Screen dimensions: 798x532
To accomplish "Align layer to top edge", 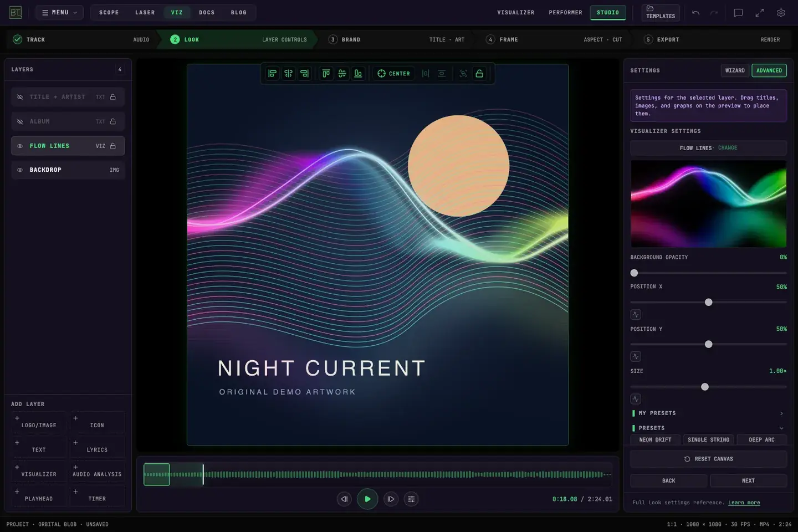I will click(326, 74).
